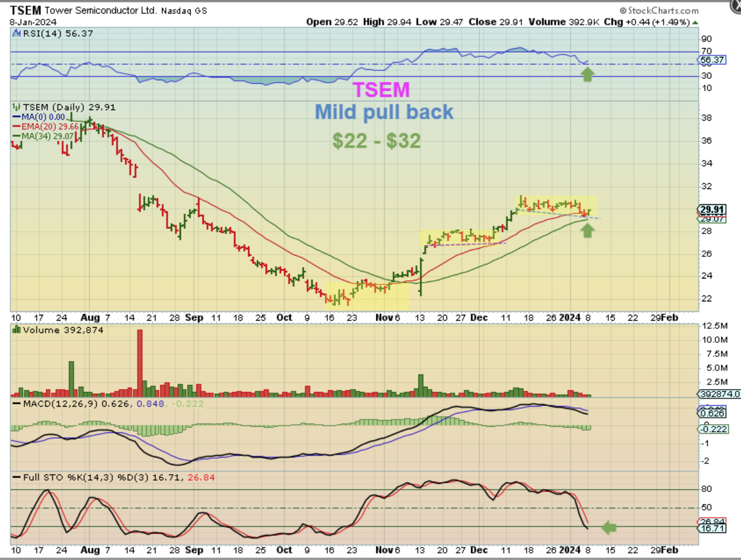
Task: Click the 12.5M volume axis label
Action: pyautogui.click(x=715, y=325)
